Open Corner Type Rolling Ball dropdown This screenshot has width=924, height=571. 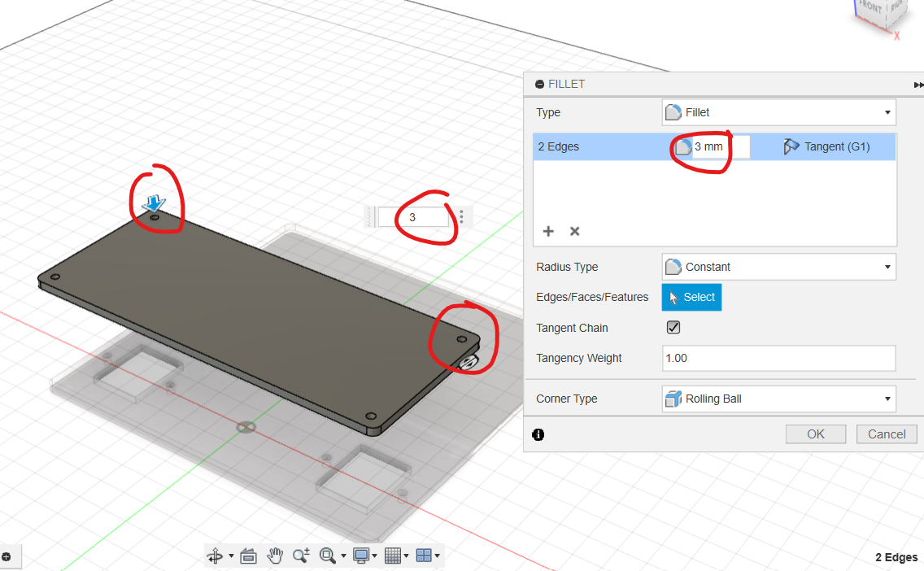(778, 399)
